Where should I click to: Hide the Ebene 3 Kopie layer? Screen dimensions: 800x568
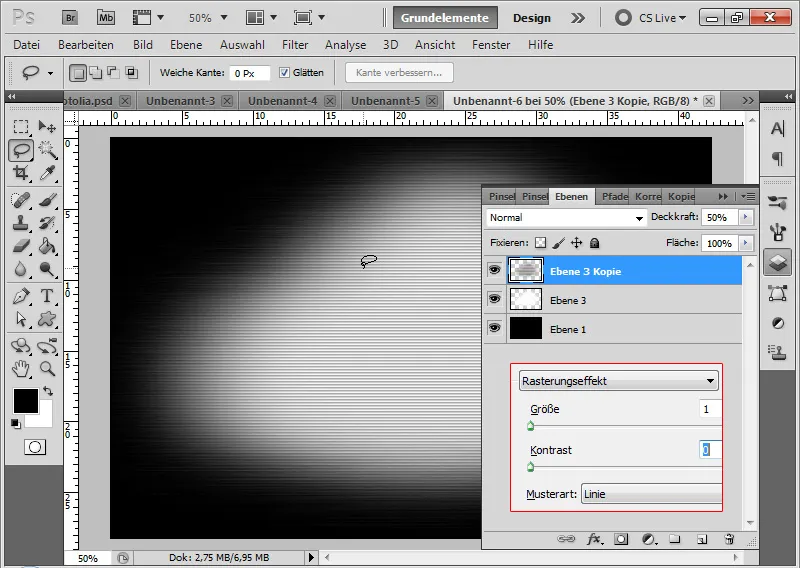(494, 269)
